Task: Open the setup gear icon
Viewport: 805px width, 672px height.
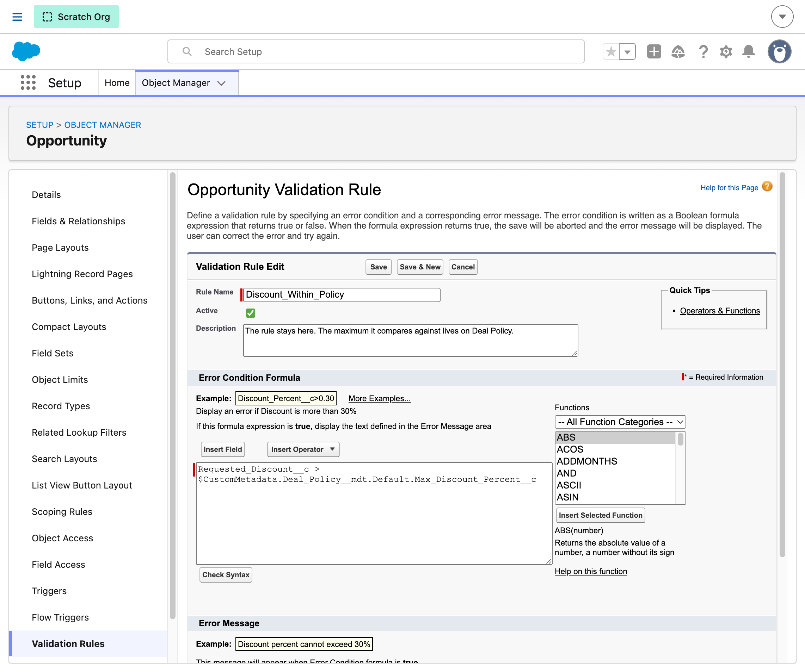Action: point(726,51)
